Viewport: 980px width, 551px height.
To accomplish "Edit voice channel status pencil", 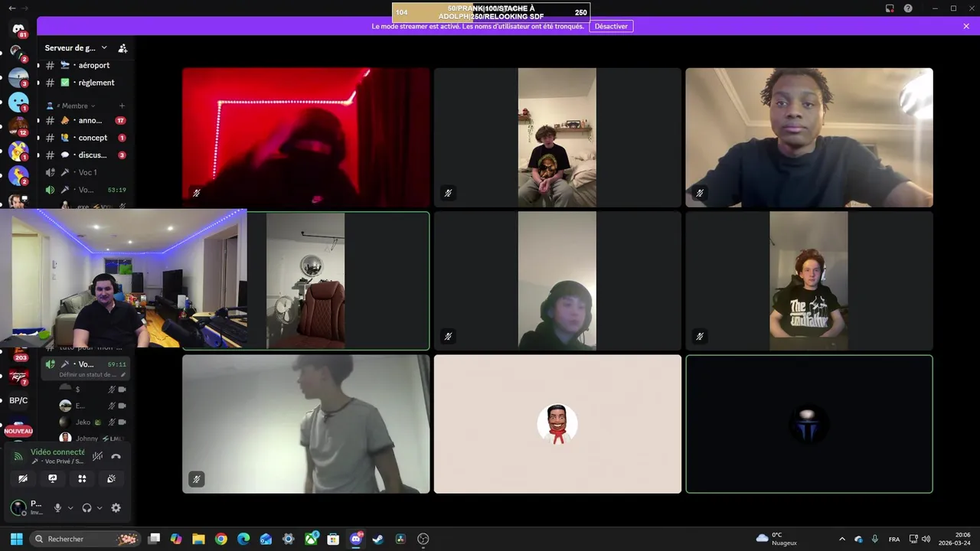I will point(123,375).
